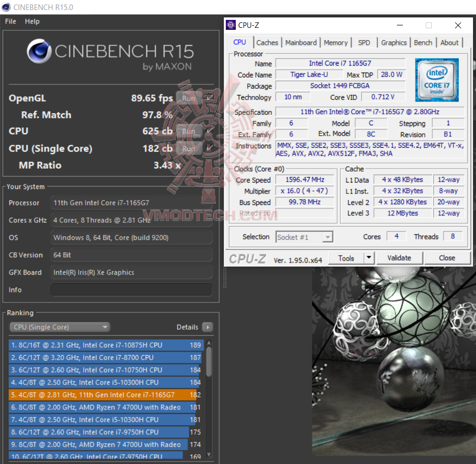Click the Validate button in CPU-Z
Viewport: 476px width, 464px height.
399,258
